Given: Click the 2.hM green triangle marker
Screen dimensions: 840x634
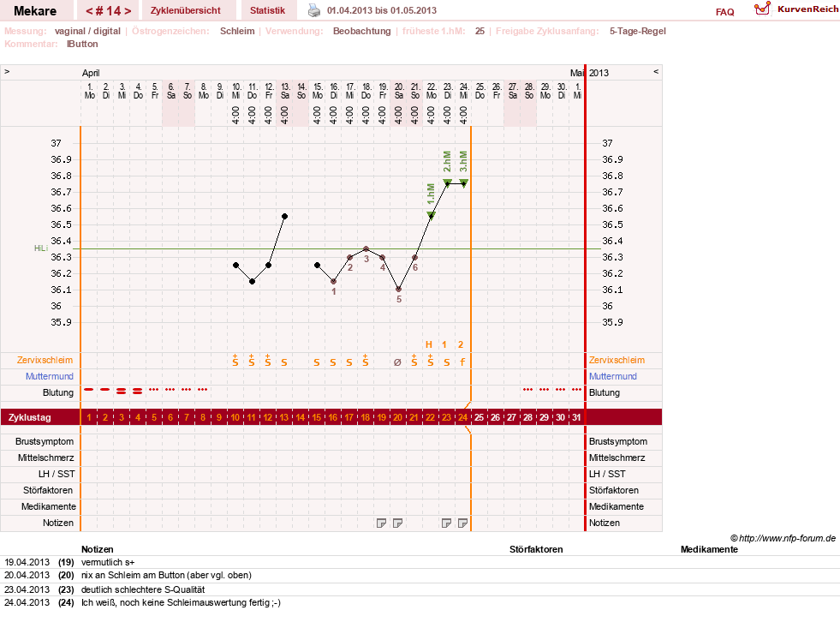Looking at the screenshot, I should pyautogui.click(x=447, y=182).
